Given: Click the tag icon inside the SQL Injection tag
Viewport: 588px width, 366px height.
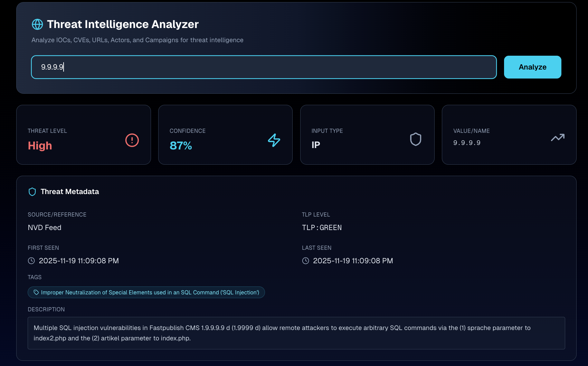Looking at the screenshot, I should point(36,292).
